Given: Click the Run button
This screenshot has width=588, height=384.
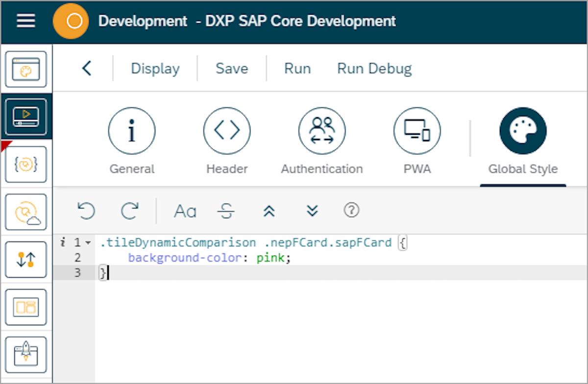Looking at the screenshot, I should 297,69.
